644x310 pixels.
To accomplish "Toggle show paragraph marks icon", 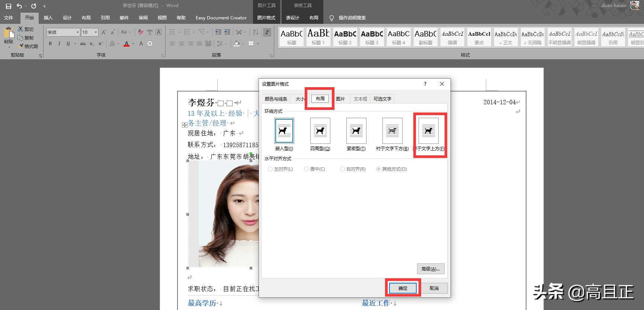I will [267, 32].
